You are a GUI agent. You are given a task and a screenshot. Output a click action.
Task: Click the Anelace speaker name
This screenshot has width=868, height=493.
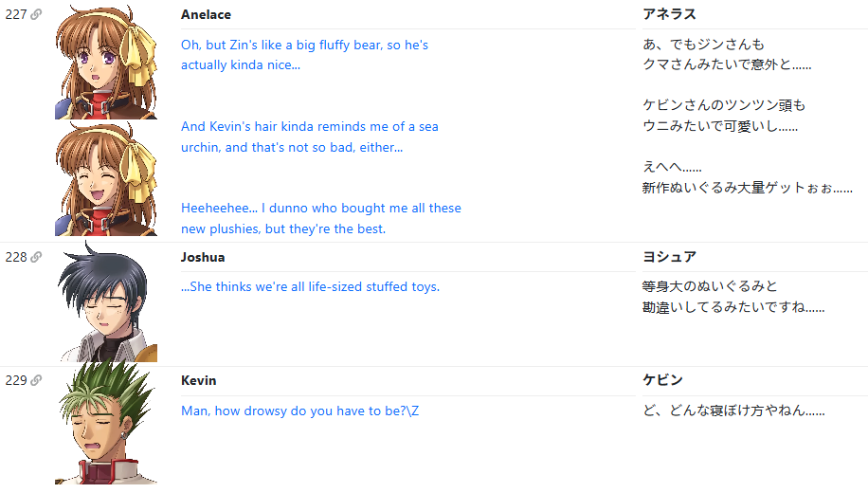[206, 14]
